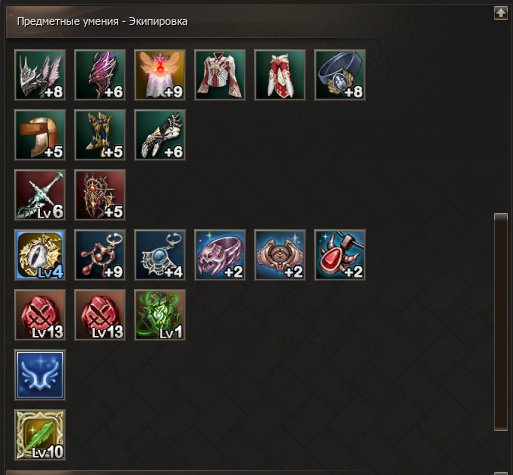Viewport: 513px width, 475px height.
Task: Choose the green feather Lv10 icon
Action: coord(40,435)
